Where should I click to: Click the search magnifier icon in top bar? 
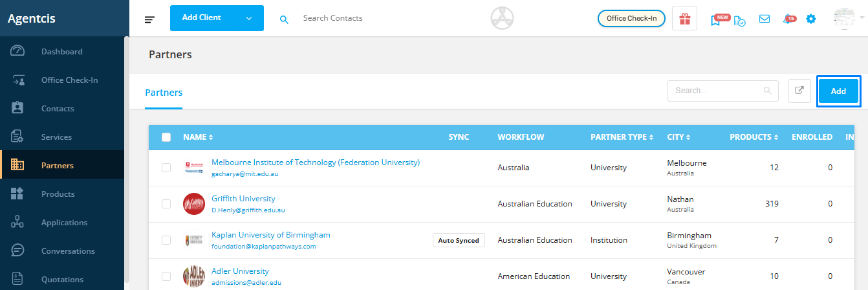[284, 19]
